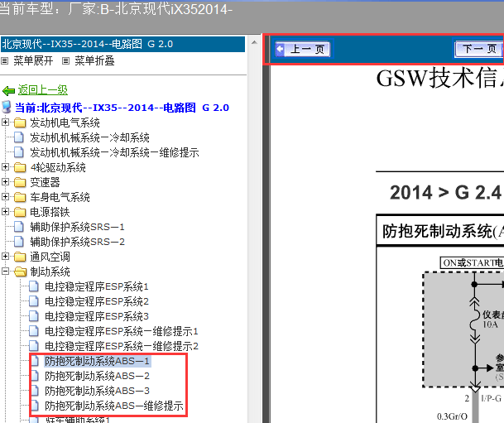The width and height of the screenshot is (504, 423).
Task: Click the 车身电气系统 folder icon
Action: pos(20,197)
